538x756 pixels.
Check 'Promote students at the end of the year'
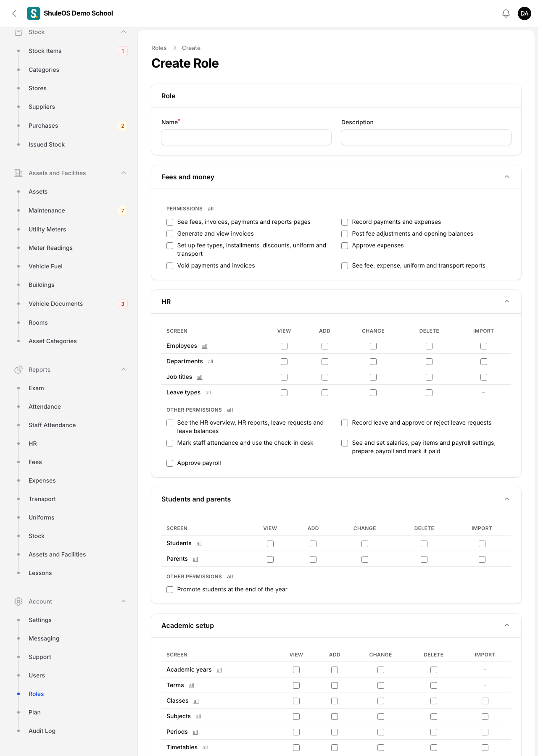tap(170, 590)
